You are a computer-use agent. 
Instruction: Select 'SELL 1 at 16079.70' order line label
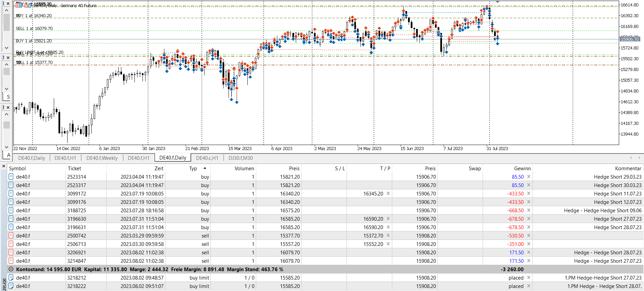point(34,29)
